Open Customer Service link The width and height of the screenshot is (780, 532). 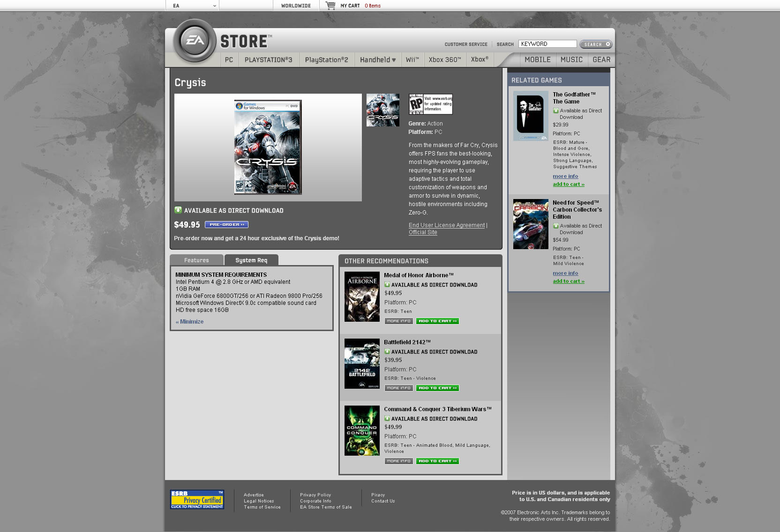[466, 44]
